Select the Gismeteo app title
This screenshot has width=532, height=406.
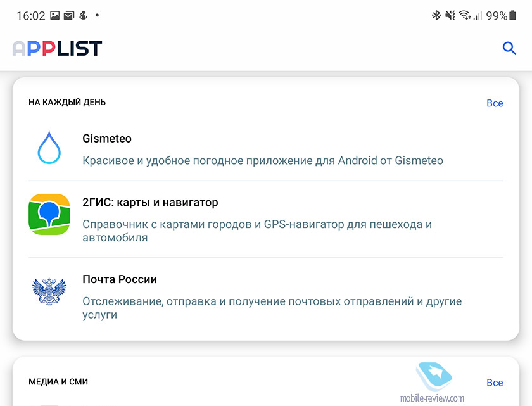(x=107, y=139)
